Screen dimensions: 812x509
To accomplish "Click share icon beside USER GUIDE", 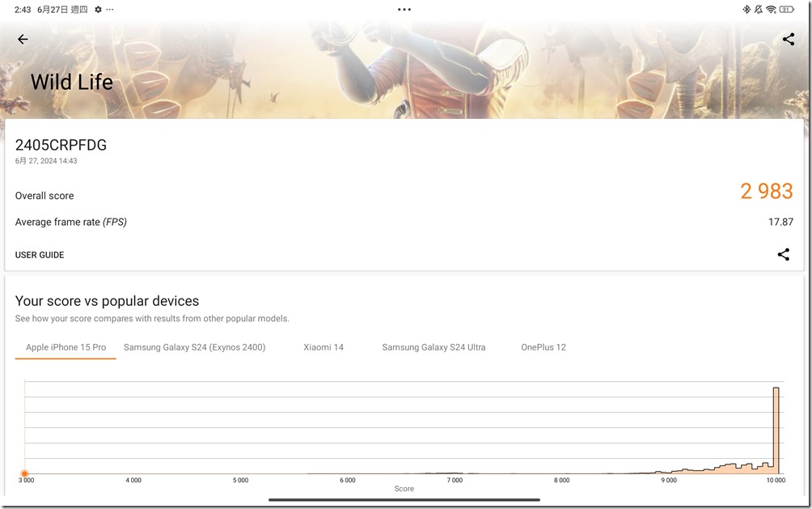I will click(x=784, y=254).
